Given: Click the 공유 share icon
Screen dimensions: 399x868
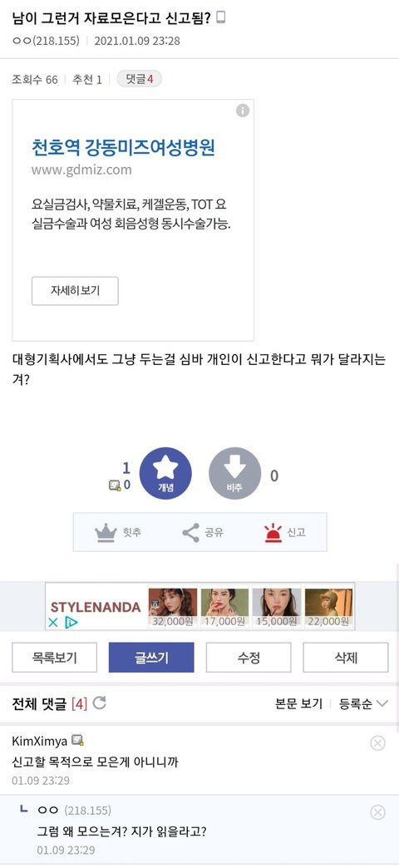Looking at the screenshot, I should tap(190, 533).
